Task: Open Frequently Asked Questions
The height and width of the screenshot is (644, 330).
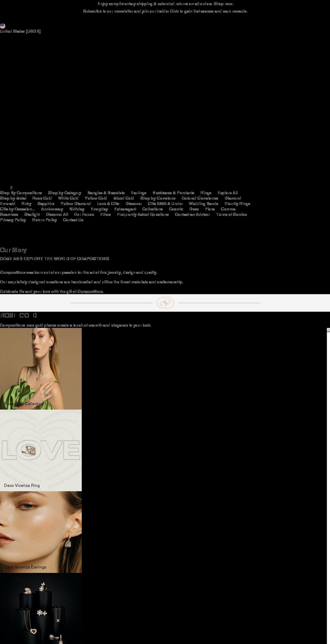Action: pos(143,214)
